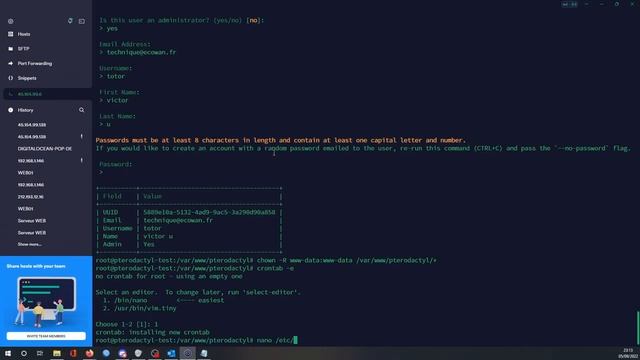This screenshot has width=640, height=360.
Task: Open the SFTP section
Action: click(23, 49)
